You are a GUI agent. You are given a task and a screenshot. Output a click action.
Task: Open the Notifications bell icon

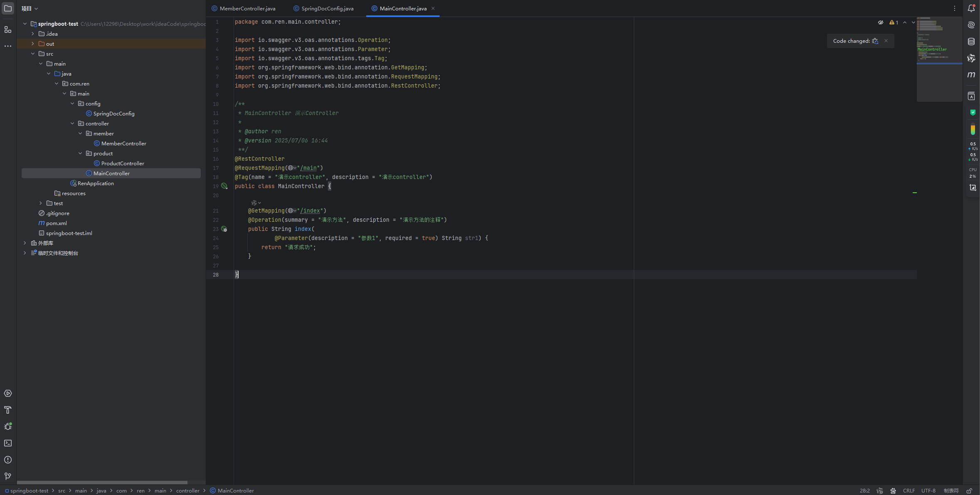(x=971, y=8)
